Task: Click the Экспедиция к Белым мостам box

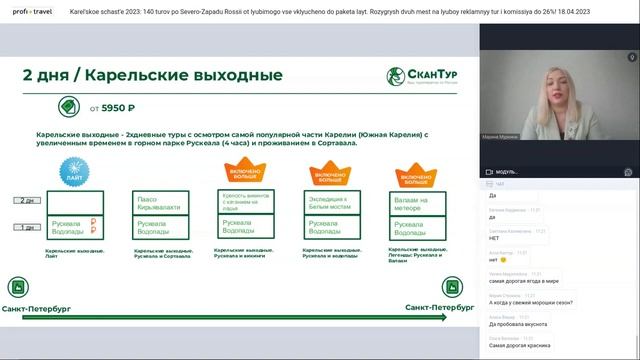Action: [x=332, y=202]
